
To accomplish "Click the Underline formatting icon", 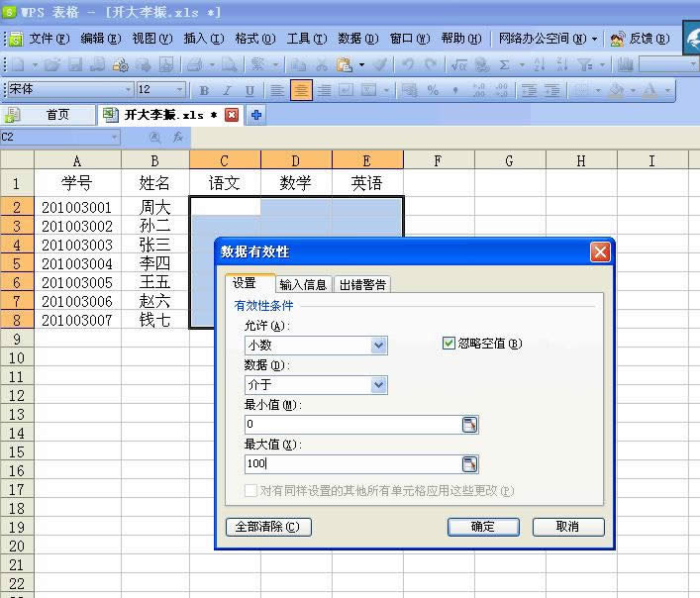I will 250,91.
